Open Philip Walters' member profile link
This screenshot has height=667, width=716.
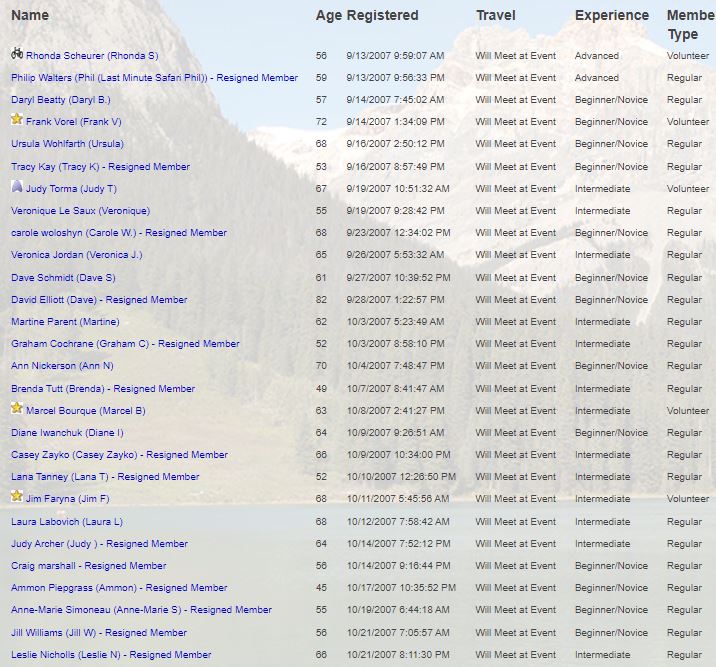point(154,78)
